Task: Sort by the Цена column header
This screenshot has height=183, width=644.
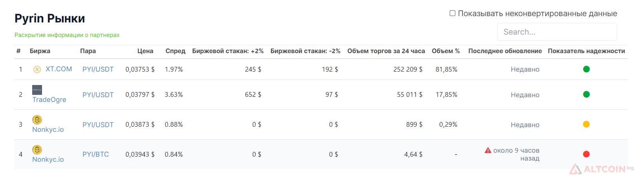Action: (145, 51)
